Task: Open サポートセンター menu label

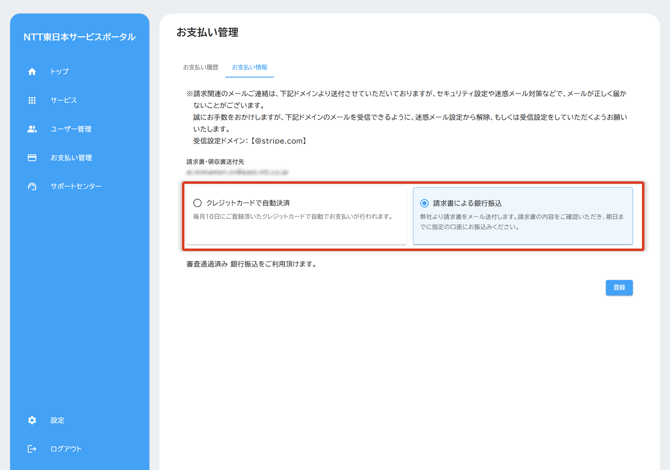Action: [x=76, y=187]
